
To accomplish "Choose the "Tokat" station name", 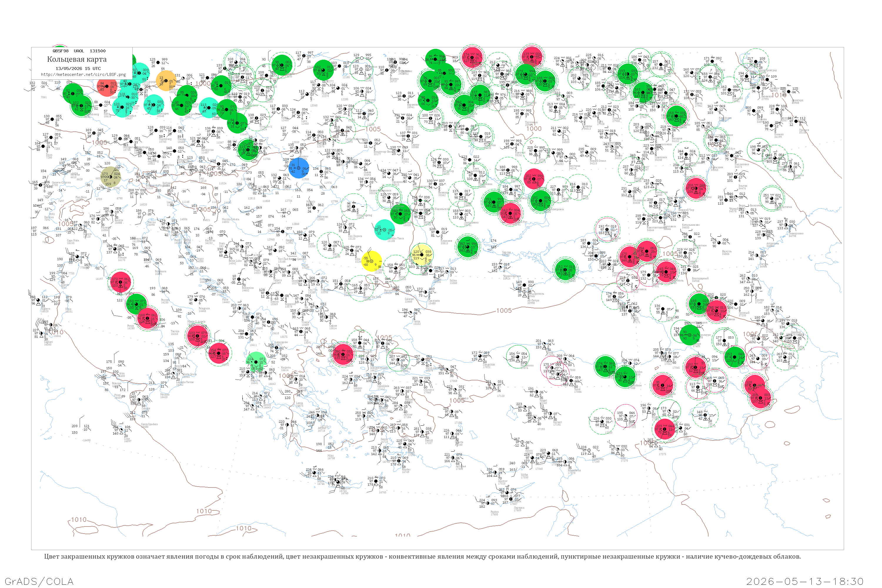I will coord(577,390).
